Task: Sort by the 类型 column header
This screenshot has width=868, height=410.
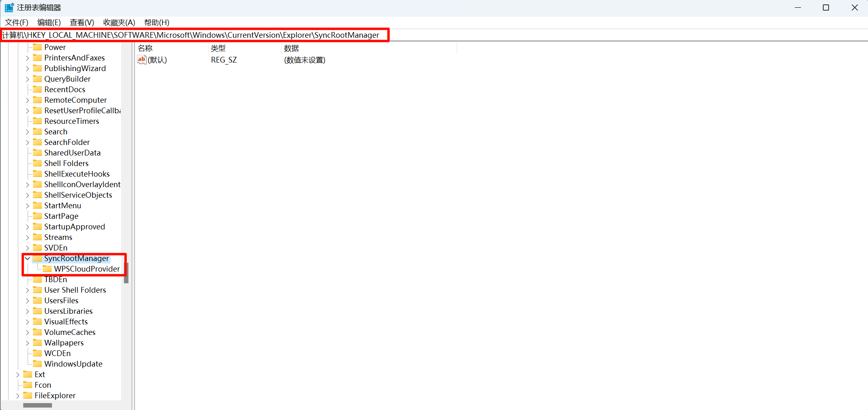Action: point(245,48)
